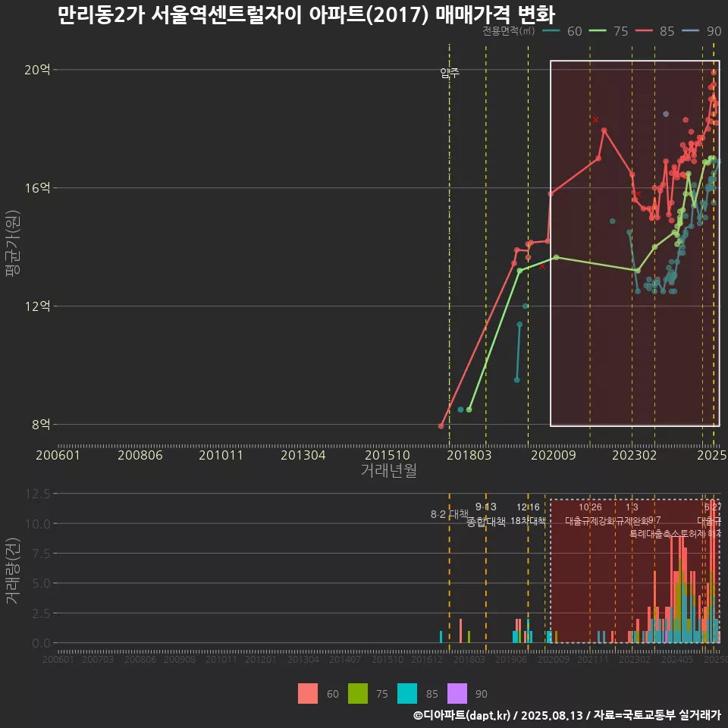The height and width of the screenshot is (728, 728).
Task: Click the '12.5' volume axis label
Action: pos(38,494)
